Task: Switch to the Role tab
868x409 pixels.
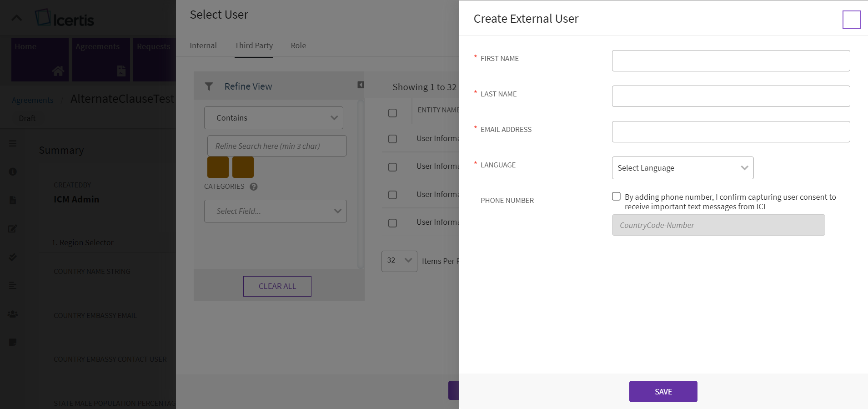Action: pos(298,45)
